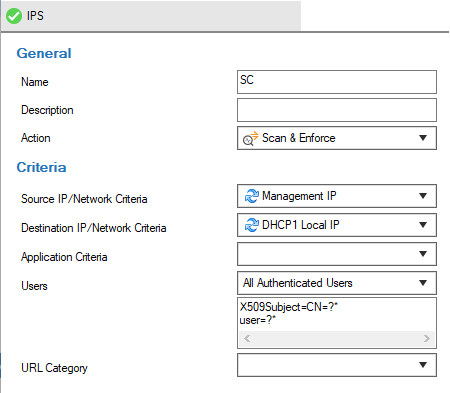
Task: Select the X509Subject=CN=?* entry
Action: [x=289, y=307]
